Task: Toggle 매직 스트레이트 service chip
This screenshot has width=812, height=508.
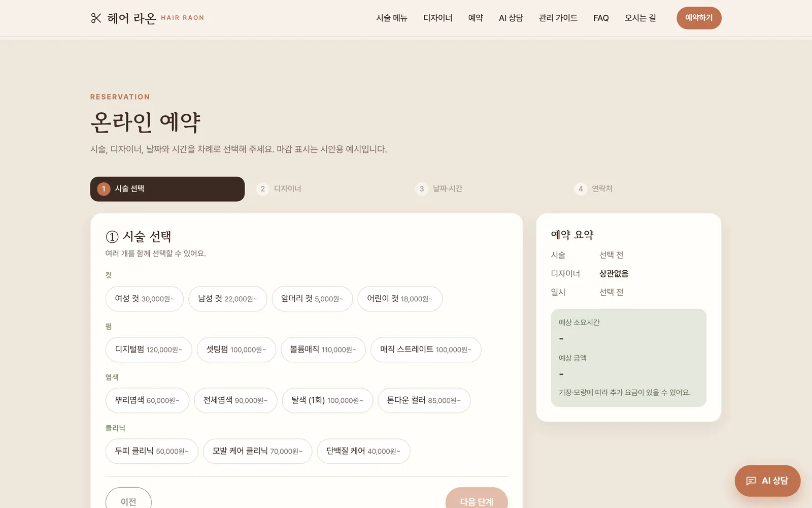Action: (426, 350)
